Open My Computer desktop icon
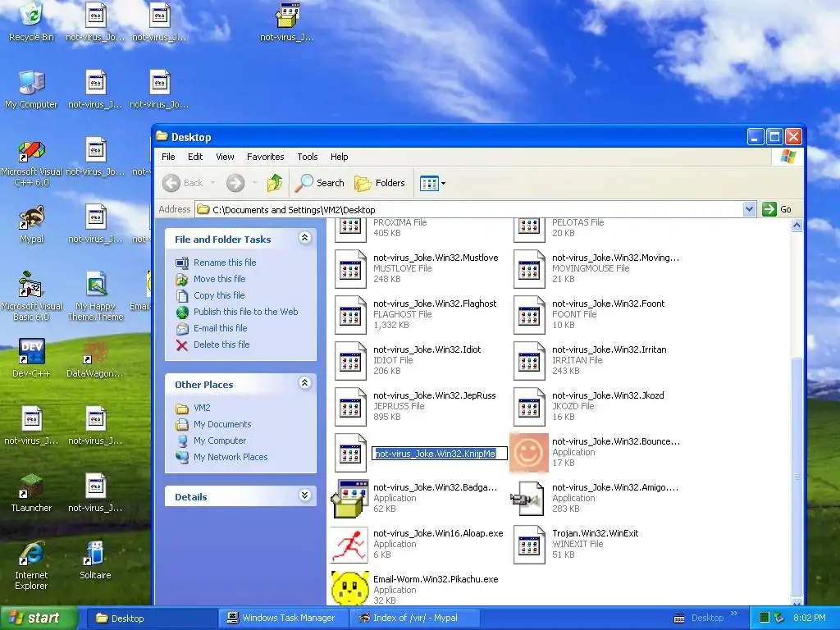 click(x=31, y=89)
